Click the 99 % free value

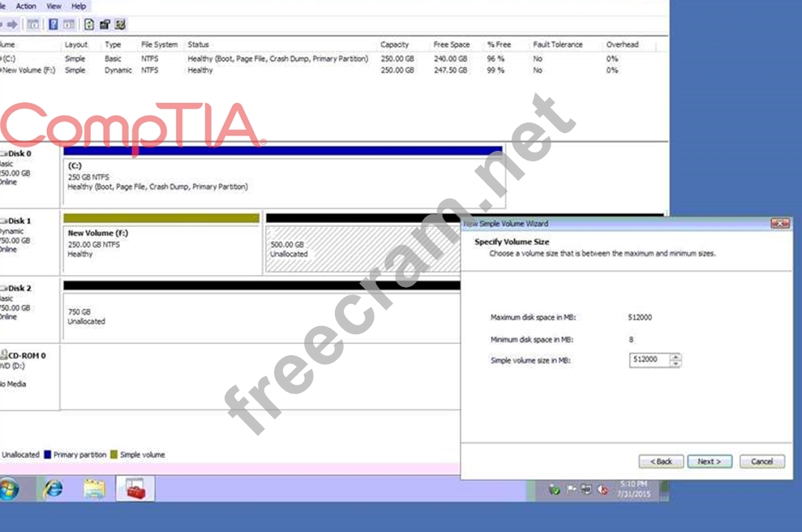(495, 70)
